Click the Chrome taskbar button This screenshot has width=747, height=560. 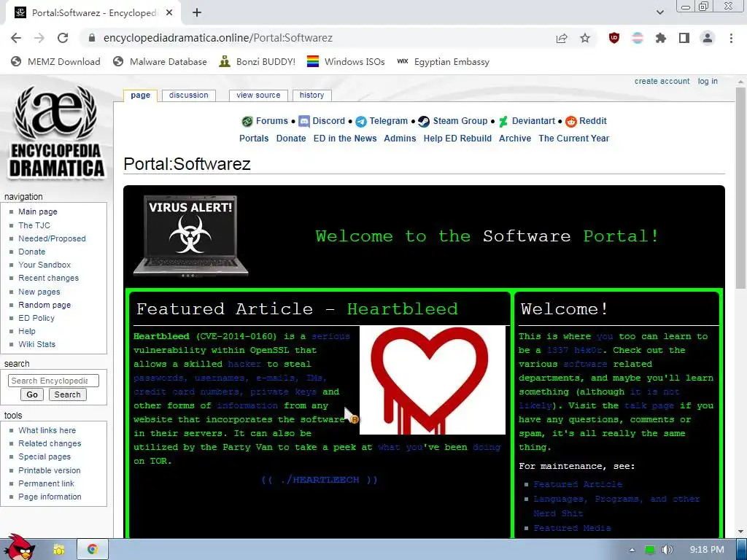pyautogui.click(x=93, y=549)
